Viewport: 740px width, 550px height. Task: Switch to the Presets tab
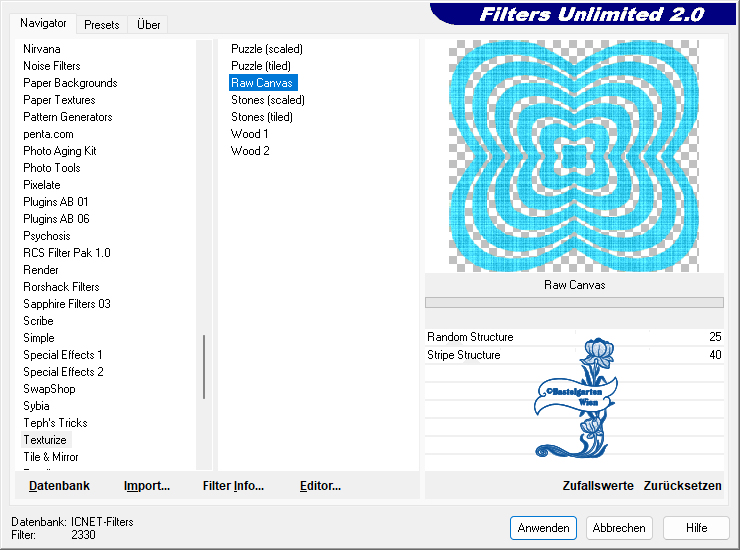(101, 25)
